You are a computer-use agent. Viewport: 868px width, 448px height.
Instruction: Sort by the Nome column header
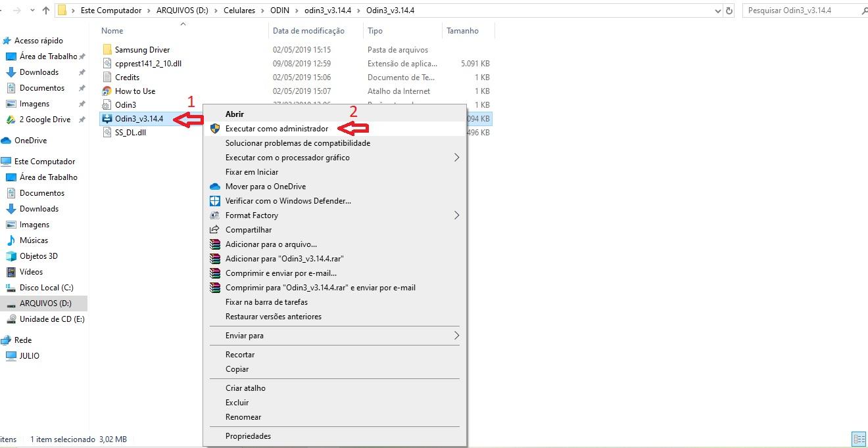(112, 31)
